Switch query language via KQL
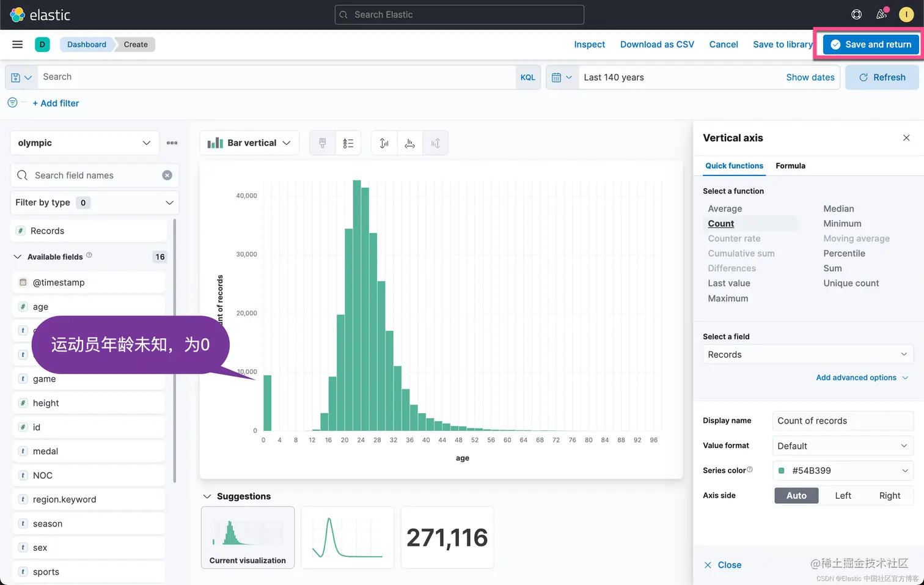Screen dimensions: 924x585 [527, 78]
